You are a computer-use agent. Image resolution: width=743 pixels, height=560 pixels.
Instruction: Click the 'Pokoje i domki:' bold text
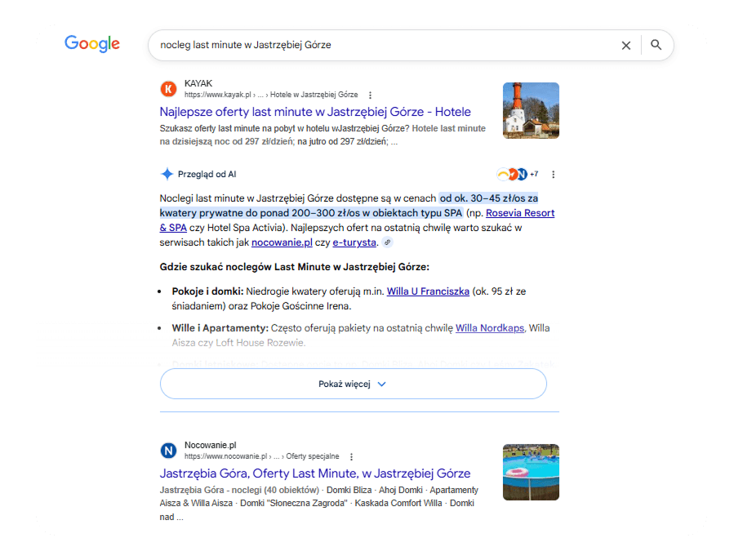coord(207,291)
